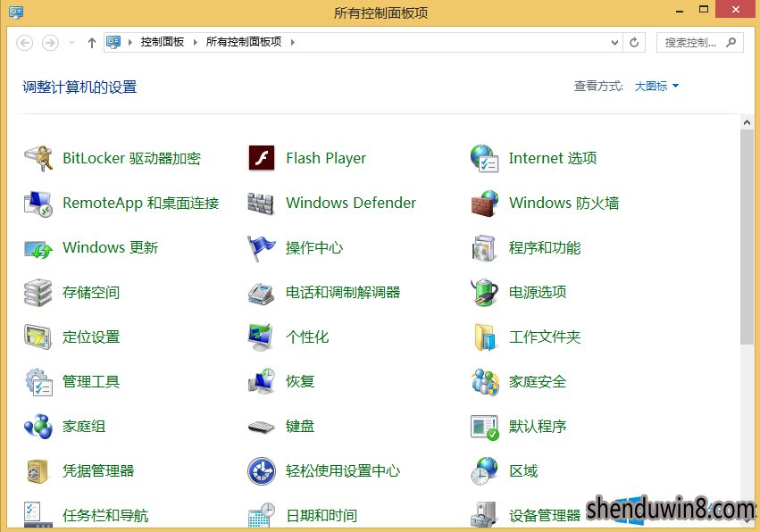Click the 电源选项 text label

click(538, 292)
